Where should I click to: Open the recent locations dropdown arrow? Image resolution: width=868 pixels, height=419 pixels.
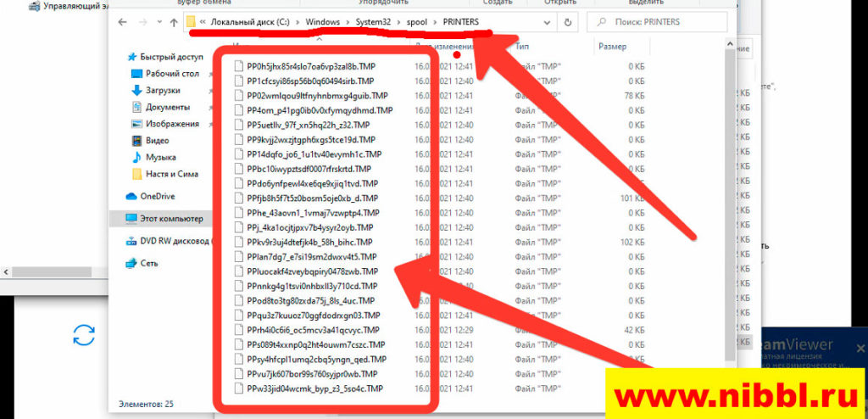158,21
